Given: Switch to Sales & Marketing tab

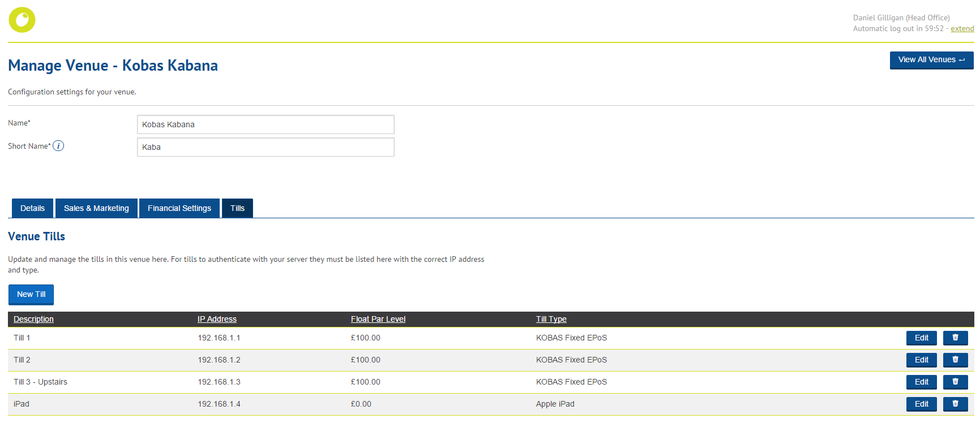Looking at the screenshot, I should (96, 208).
